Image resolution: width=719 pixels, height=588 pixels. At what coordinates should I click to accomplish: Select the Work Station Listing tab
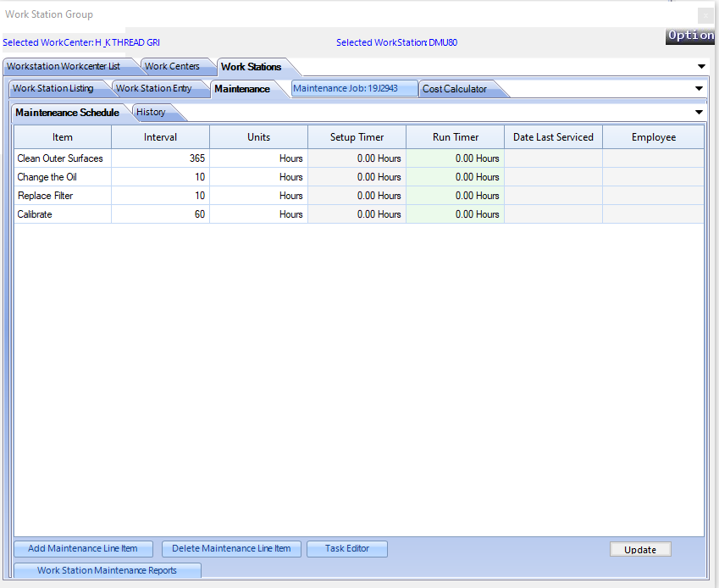[53, 88]
